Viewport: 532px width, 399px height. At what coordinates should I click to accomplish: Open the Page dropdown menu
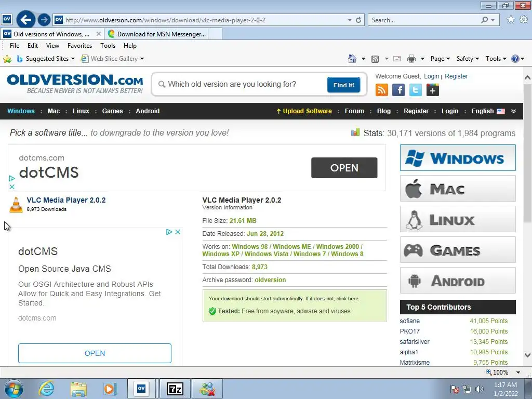click(440, 59)
